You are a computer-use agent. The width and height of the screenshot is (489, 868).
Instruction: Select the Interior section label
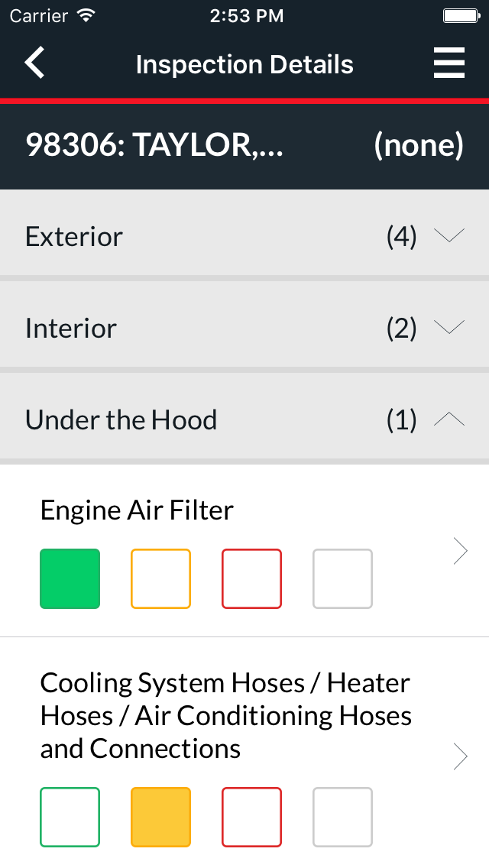click(71, 328)
